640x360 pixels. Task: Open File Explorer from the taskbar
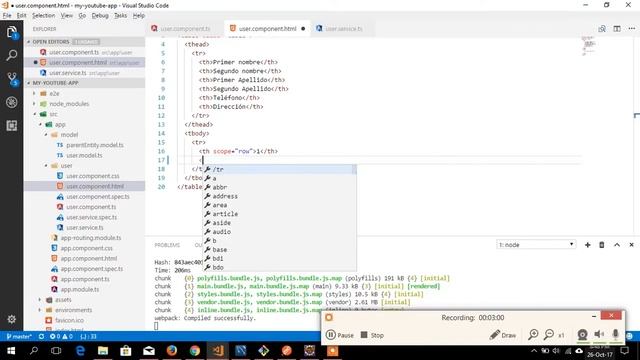click(103, 351)
